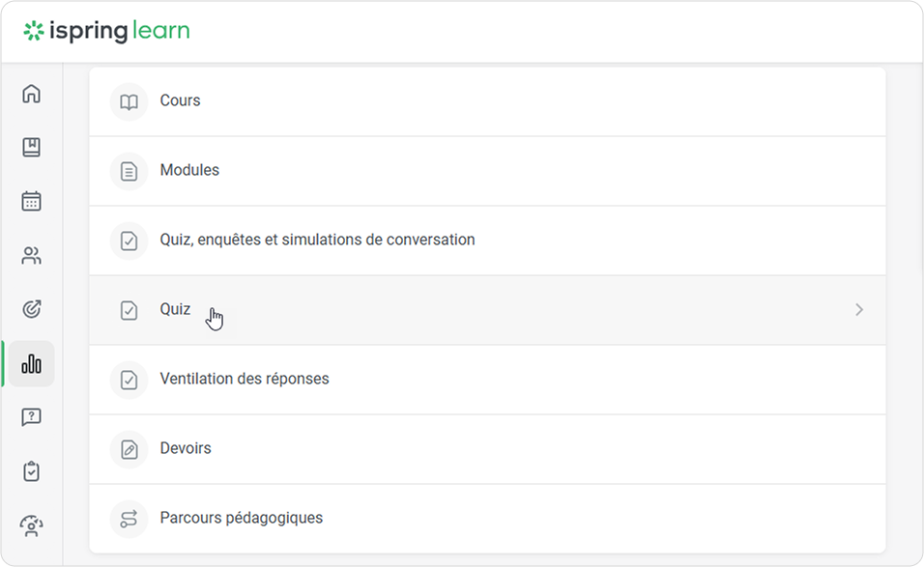924x567 pixels.
Task: Select the users icon in sidebar
Action: coord(32,256)
